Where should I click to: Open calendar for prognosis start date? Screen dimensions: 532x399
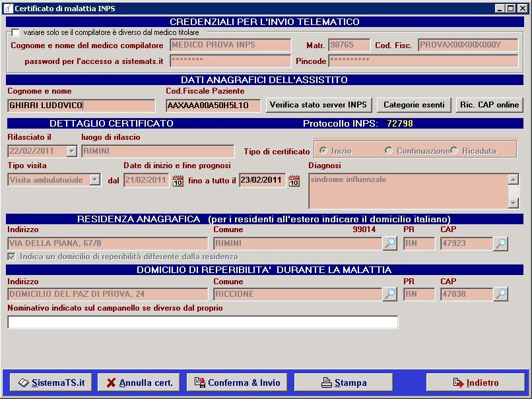pos(178,180)
